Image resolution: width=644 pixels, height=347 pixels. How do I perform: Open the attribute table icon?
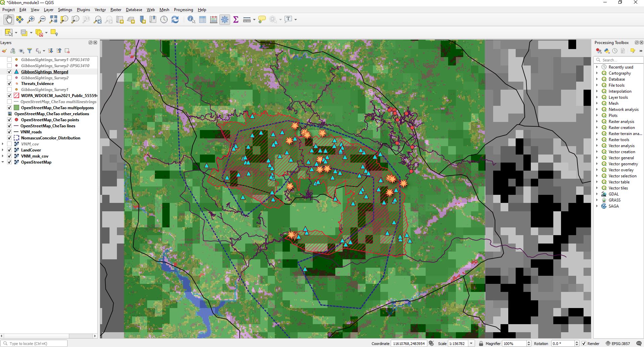(x=203, y=19)
